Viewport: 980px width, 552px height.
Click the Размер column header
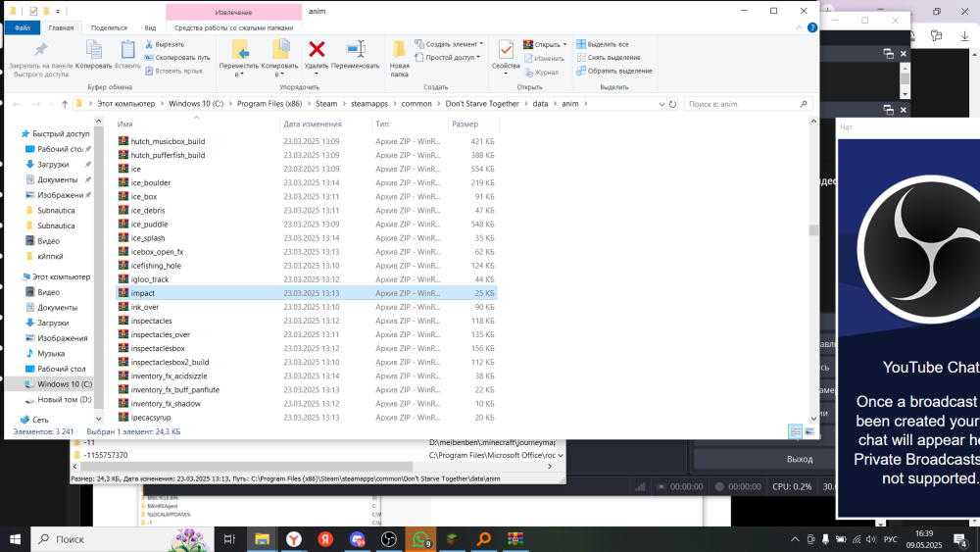pos(465,124)
